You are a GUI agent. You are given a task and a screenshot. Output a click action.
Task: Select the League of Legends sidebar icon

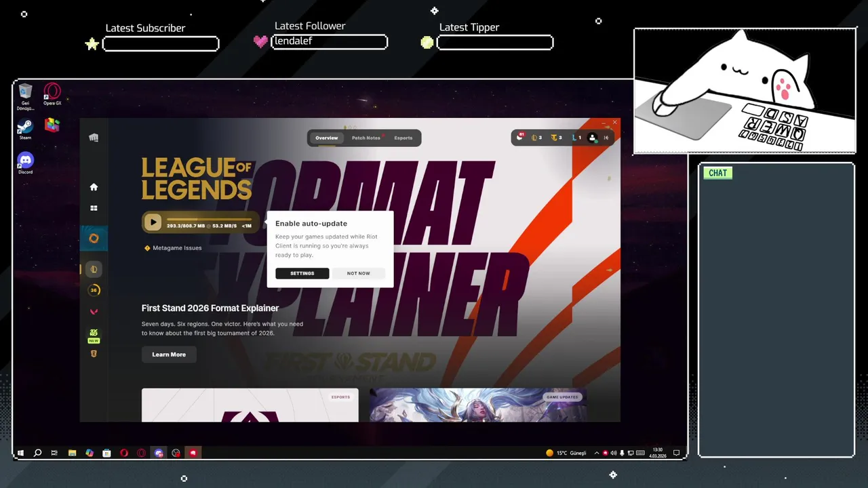94,269
